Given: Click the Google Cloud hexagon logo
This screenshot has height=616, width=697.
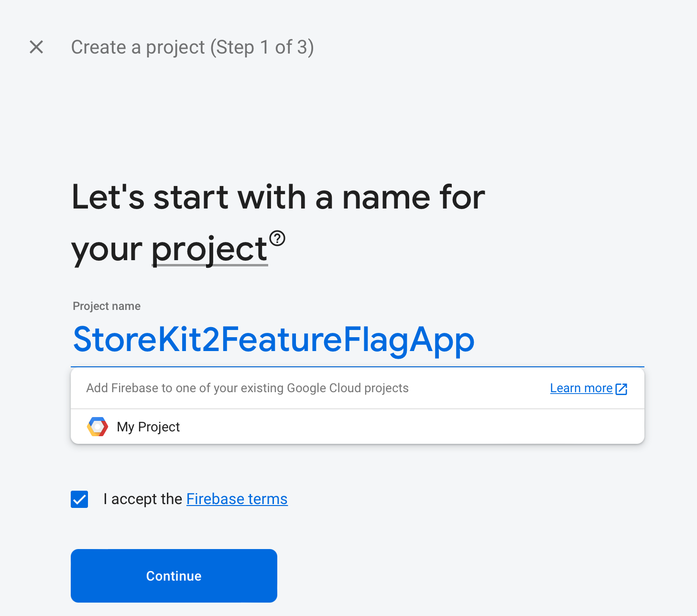Looking at the screenshot, I should (98, 427).
